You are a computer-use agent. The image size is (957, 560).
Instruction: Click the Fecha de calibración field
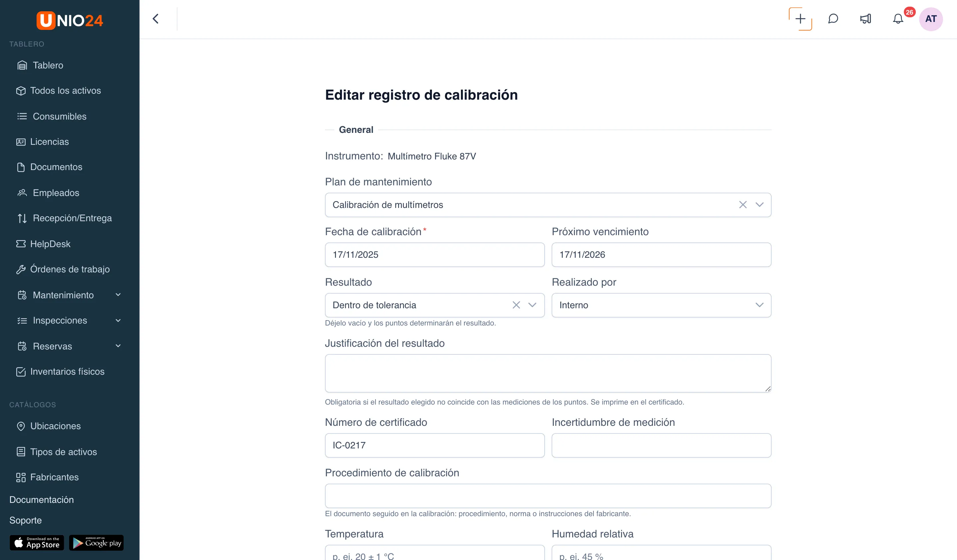pos(434,255)
